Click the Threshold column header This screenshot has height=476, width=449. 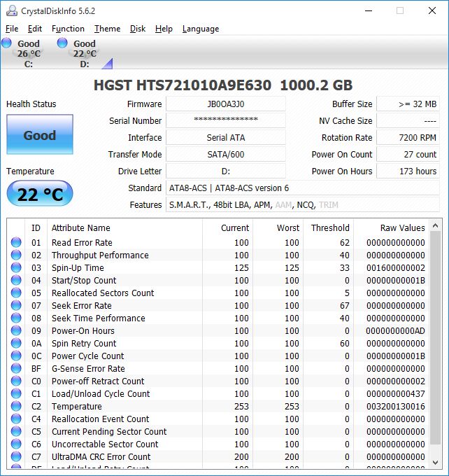[330, 227]
